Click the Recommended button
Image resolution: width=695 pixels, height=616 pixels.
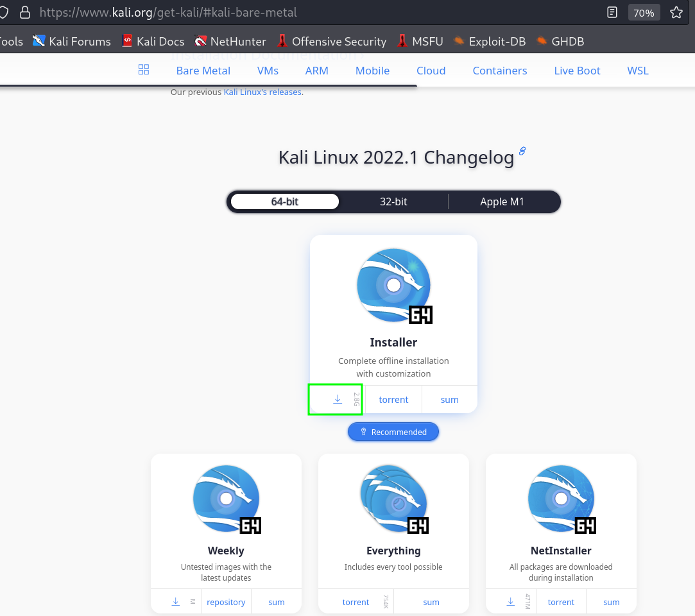click(x=393, y=431)
